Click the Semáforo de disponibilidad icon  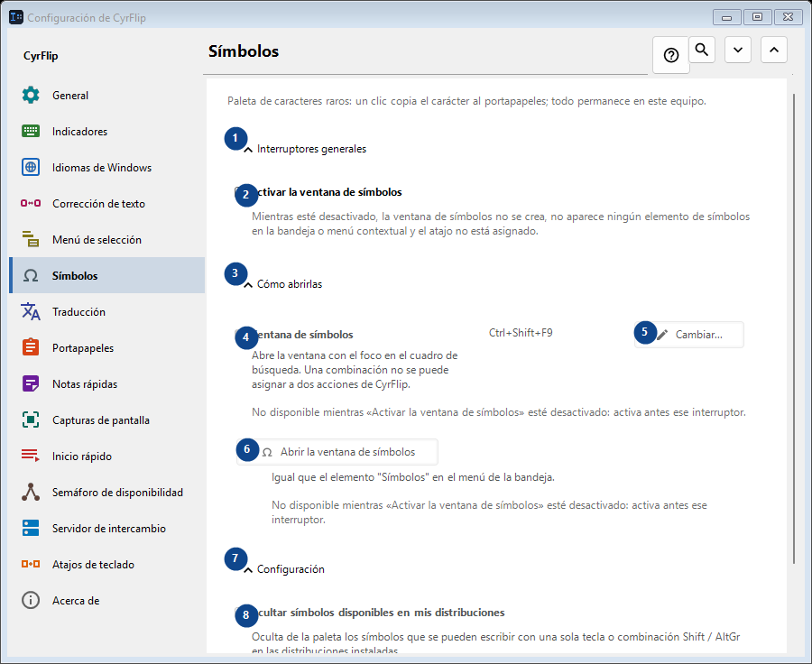[x=31, y=492]
